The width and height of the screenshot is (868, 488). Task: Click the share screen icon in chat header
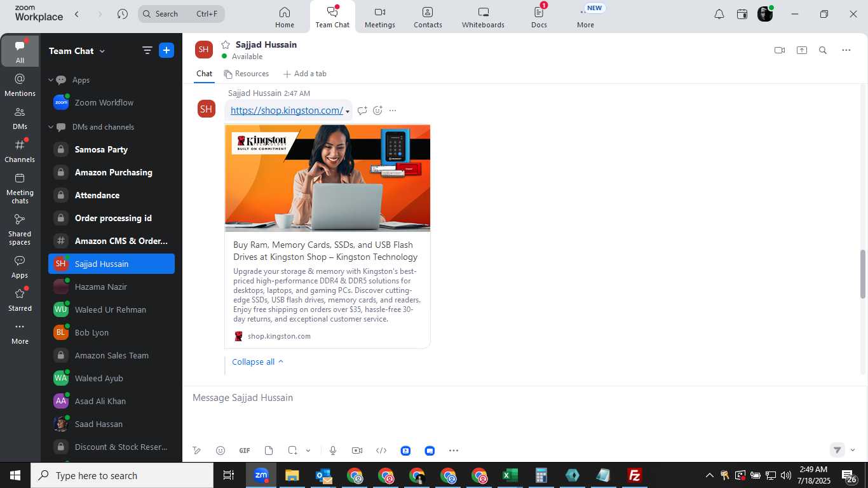802,50
